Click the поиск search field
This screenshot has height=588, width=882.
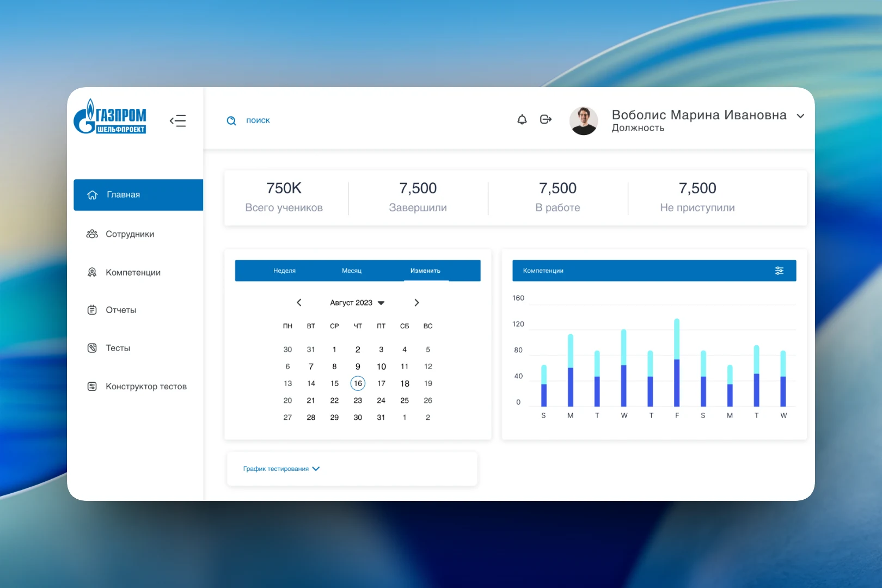coord(258,120)
